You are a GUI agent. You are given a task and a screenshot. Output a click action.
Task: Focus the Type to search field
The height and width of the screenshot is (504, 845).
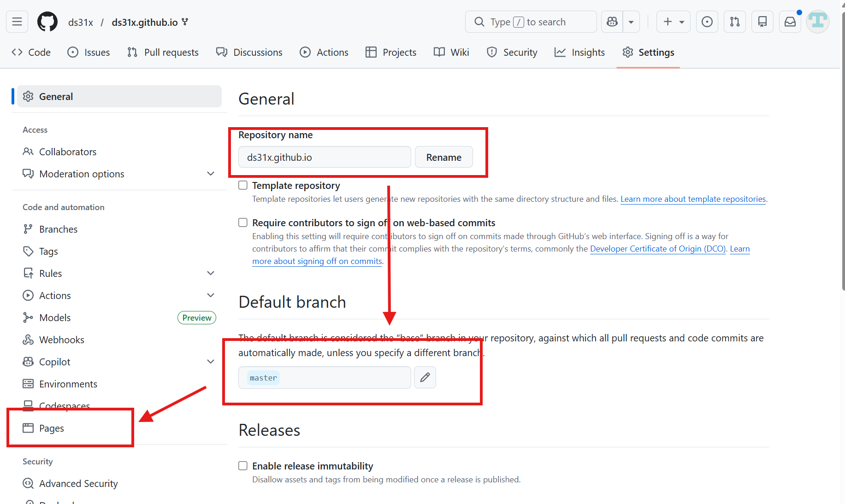[531, 22]
